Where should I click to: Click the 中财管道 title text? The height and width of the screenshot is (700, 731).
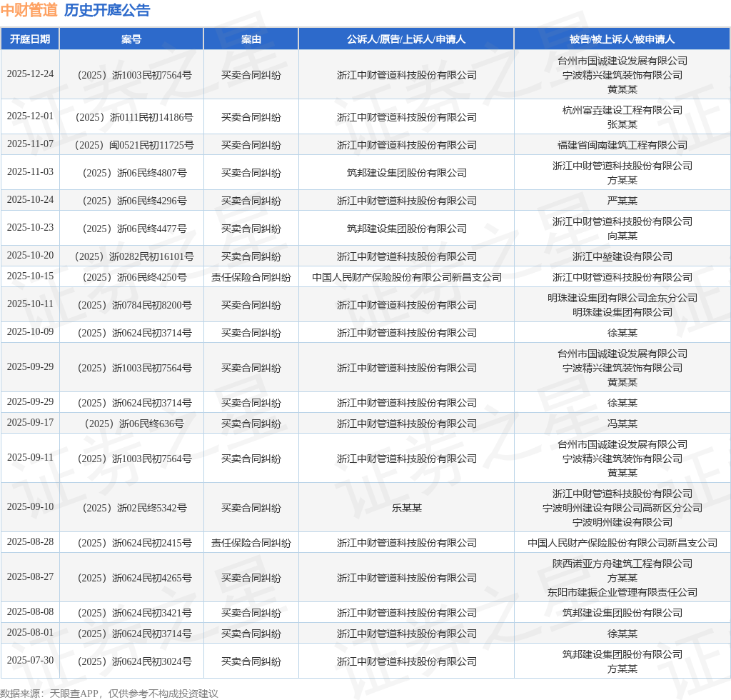pyautogui.click(x=29, y=10)
